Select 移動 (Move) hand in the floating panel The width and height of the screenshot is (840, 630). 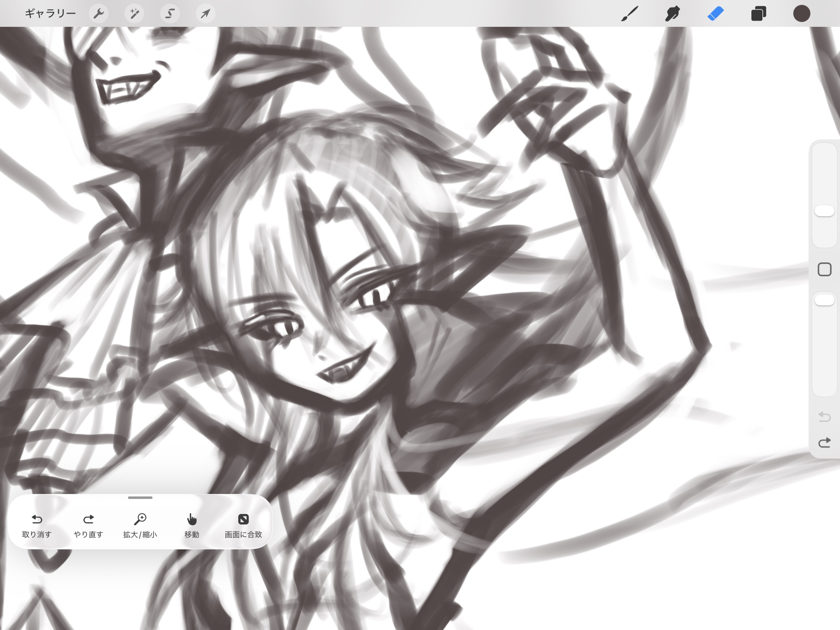tap(192, 525)
